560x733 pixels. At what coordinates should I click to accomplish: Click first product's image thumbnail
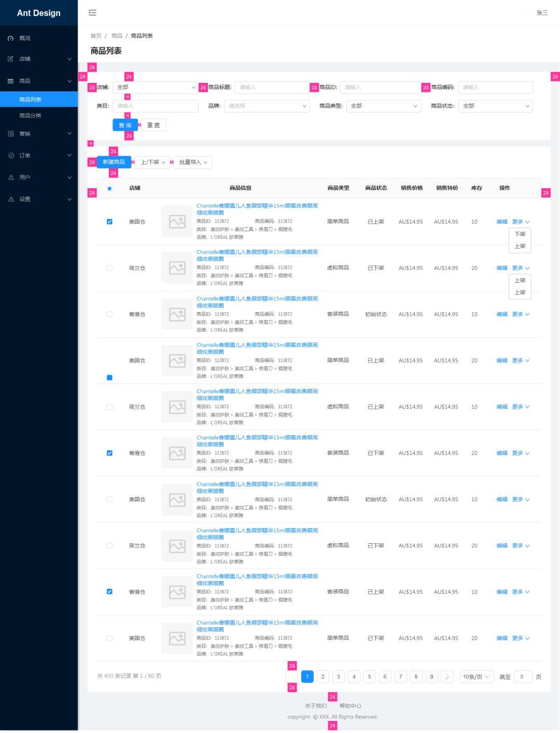177,222
